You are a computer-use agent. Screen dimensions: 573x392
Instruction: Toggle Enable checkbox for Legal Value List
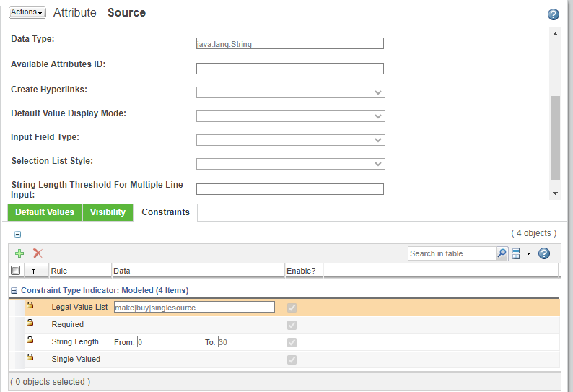pyautogui.click(x=292, y=308)
